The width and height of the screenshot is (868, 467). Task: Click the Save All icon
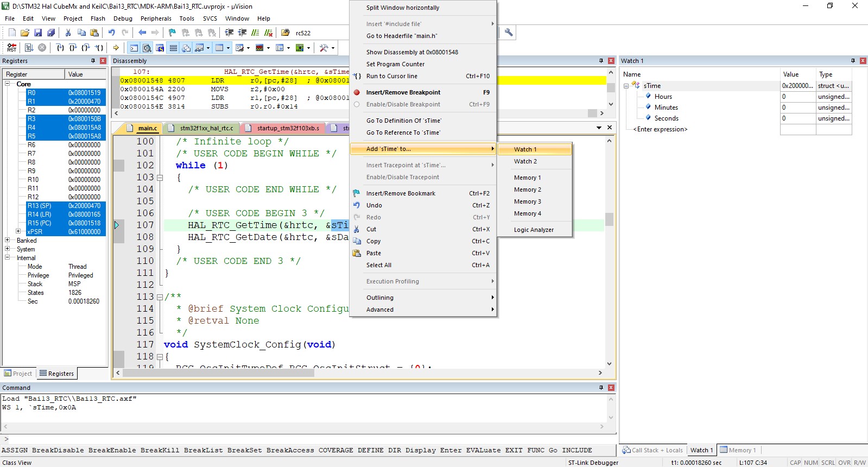pos(51,33)
